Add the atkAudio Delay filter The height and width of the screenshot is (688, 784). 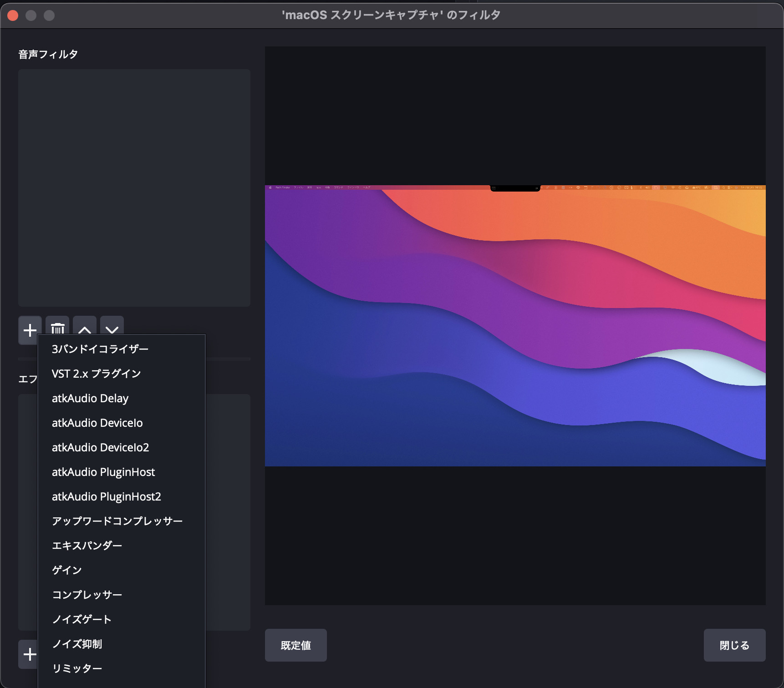90,398
